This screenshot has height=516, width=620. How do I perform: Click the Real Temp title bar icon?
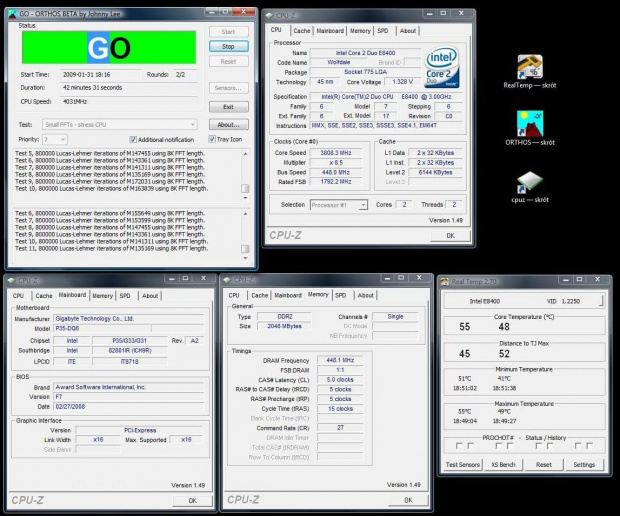tap(445, 282)
